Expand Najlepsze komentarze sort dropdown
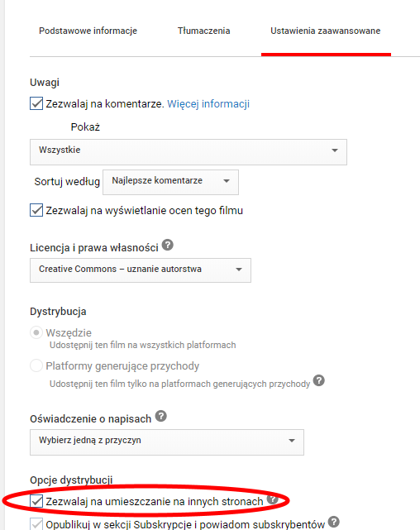The width and height of the screenshot is (420, 530). 170,182
